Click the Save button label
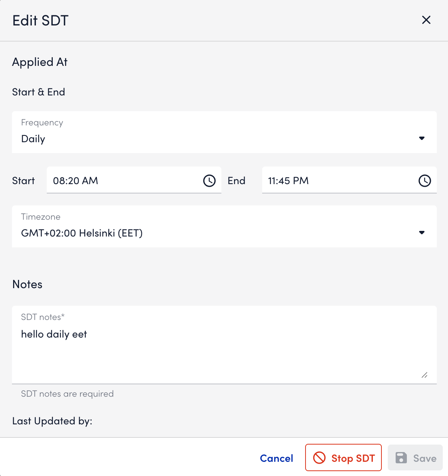 point(425,458)
